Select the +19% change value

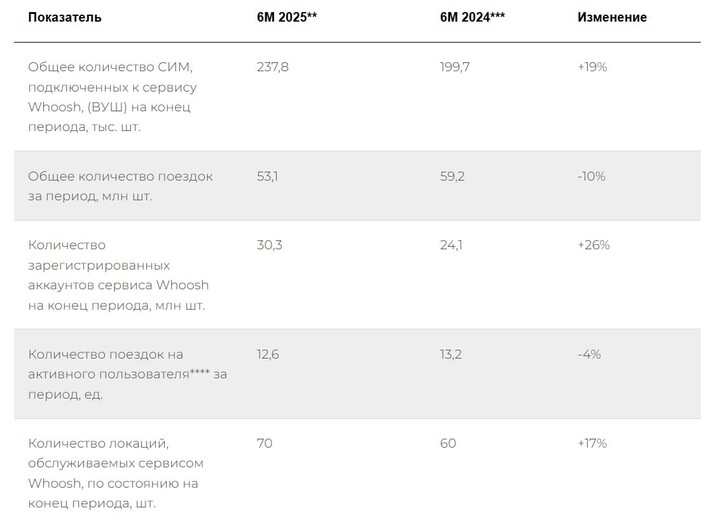(592, 67)
